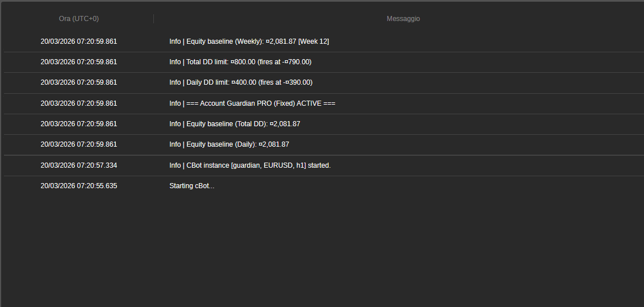The width and height of the screenshot is (644, 307).
Task: Click the Ora (UTC+0) column header
Action: [x=78, y=19]
